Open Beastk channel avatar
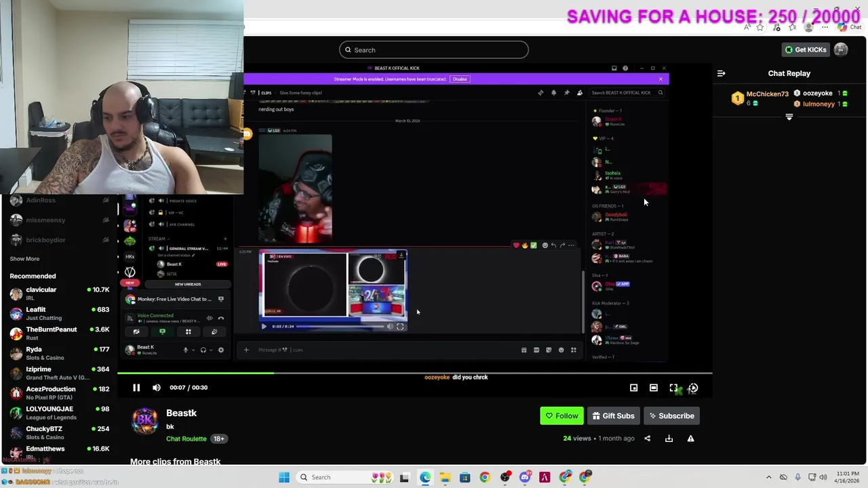 (x=144, y=421)
